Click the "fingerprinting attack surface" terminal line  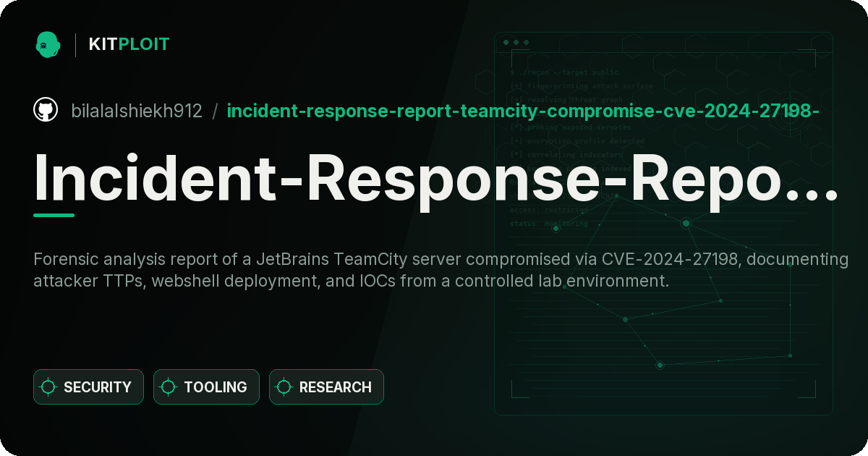coord(581,86)
